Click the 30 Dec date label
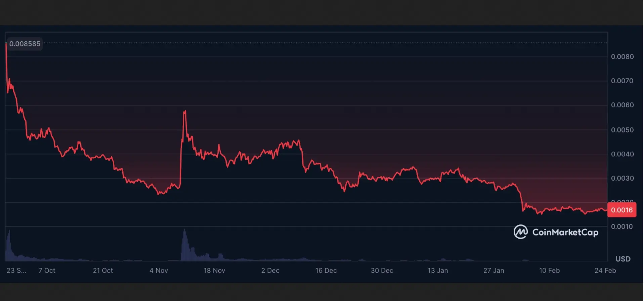Screen dimensions: 644x301 pyautogui.click(x=382, y=270)
